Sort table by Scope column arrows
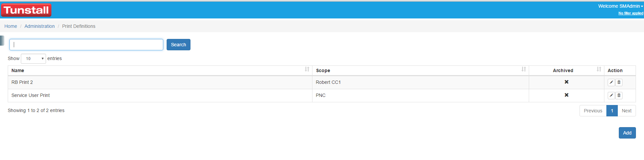The height and width of the screenshot is (160, 644). [x=524, y=69]
